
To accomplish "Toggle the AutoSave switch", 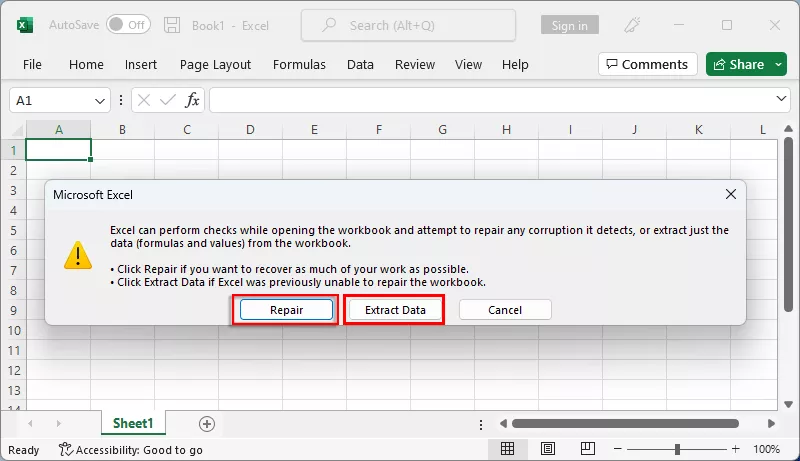I will pos(128,24).
